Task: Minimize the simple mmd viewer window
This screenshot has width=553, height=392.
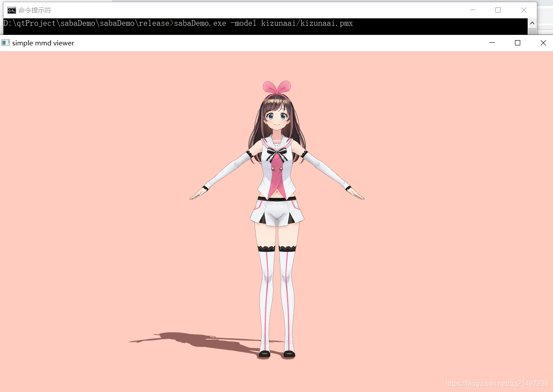Action: (492, 43)
